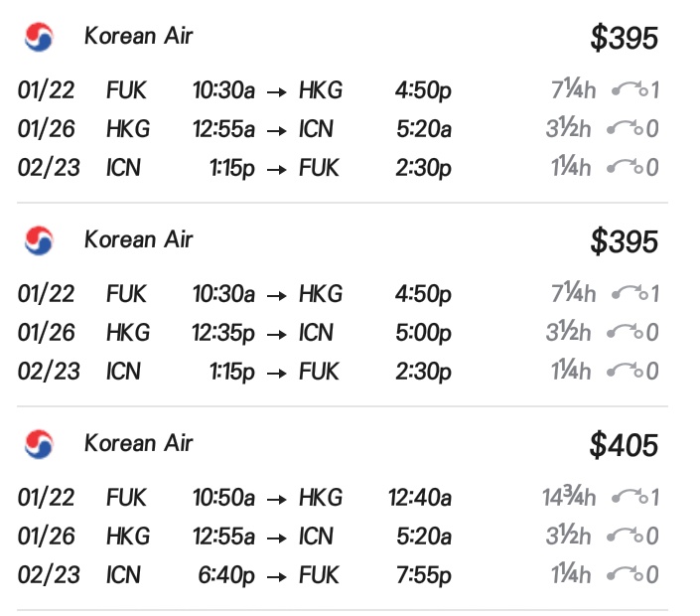
Task: Click the 12:35p HKG departure time
Action: (x=223, y=333)
